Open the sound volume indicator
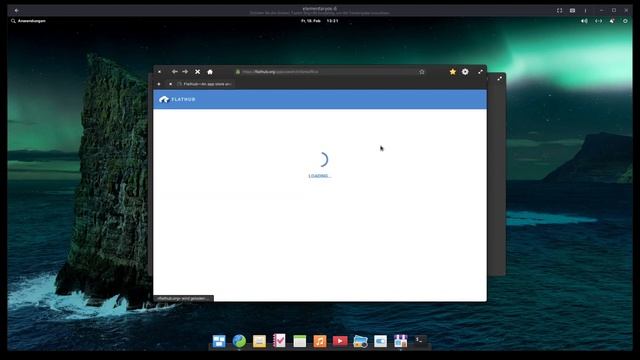The width and height of the screenshot is (640, 360). coord(584,21)
